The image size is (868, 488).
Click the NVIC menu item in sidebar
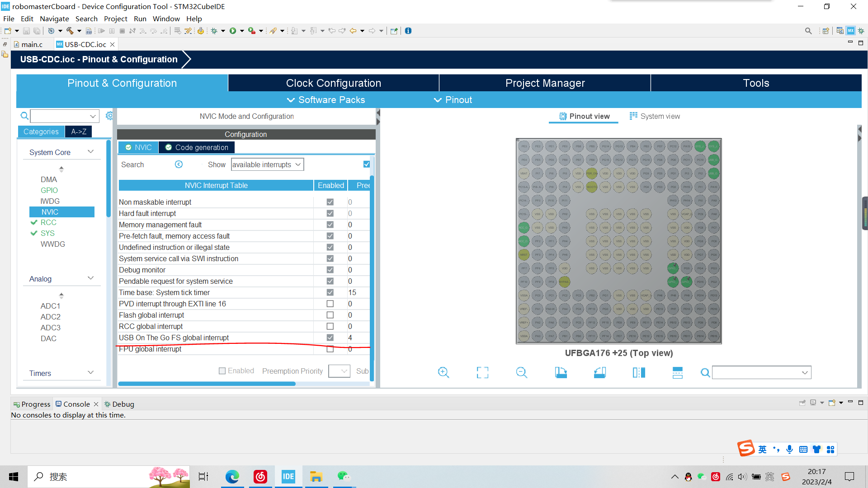tap(49, 211)
